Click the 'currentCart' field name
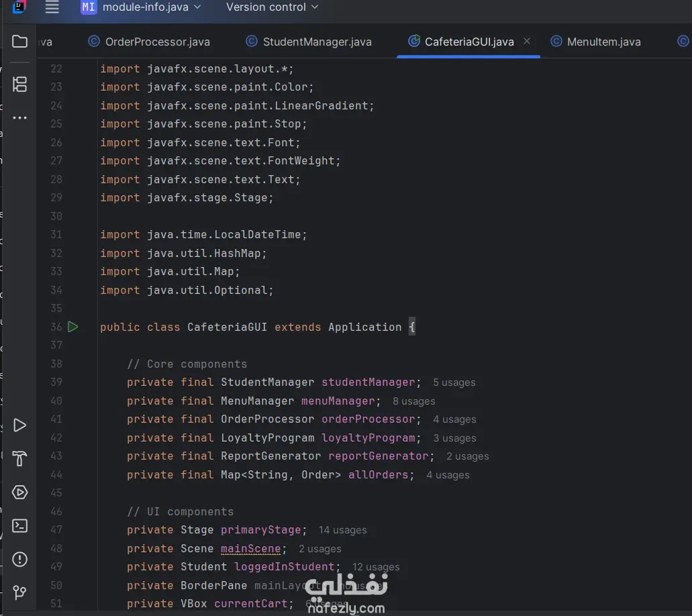Screen dimensions: 692x616 (250, 604)
